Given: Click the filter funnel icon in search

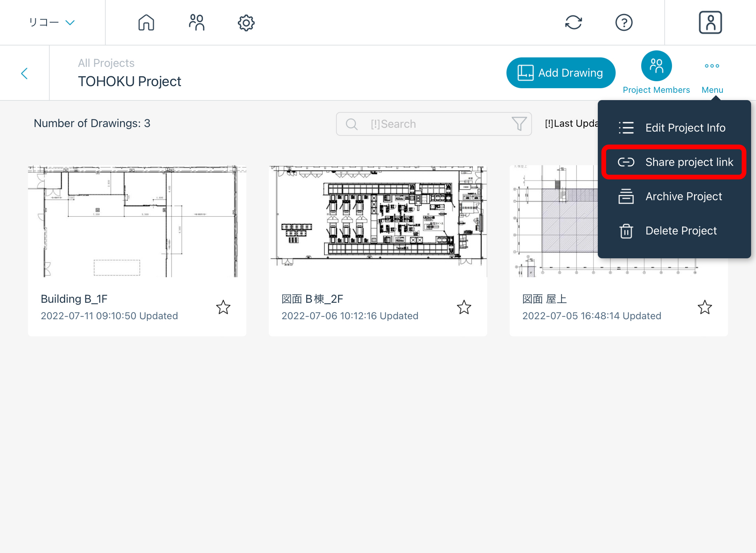Looking at the screenshot, I should [519, 124].
